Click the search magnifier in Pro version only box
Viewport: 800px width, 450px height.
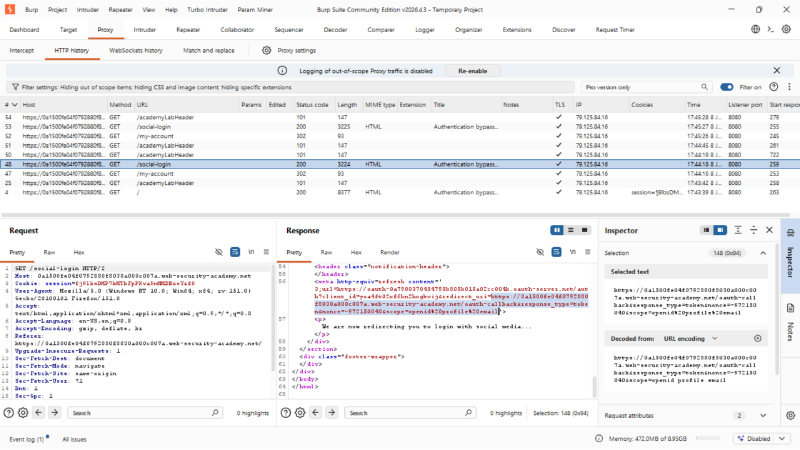pyautogui.click(x=704, y=87)
